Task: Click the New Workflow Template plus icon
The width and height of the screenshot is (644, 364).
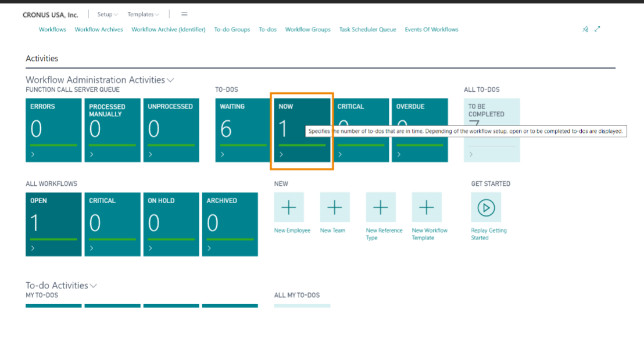Action: pos(427,207)
